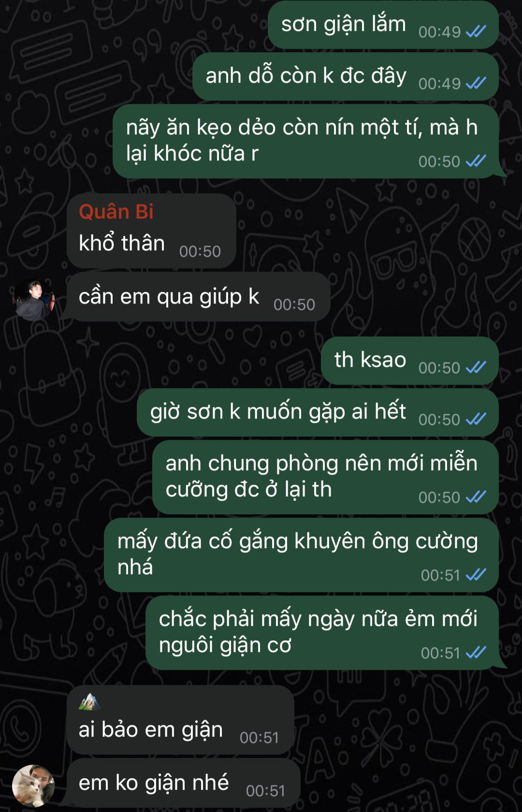
Task: Select the 'ai bảo em giận' message
Action: (x=180, y=719)
